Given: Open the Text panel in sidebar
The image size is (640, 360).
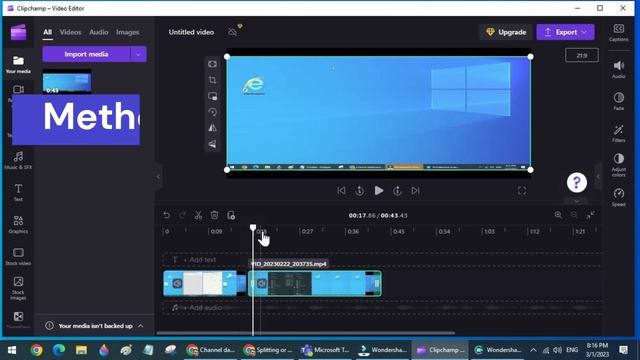Looking at the screenshot, I should (x=18, y=192).
